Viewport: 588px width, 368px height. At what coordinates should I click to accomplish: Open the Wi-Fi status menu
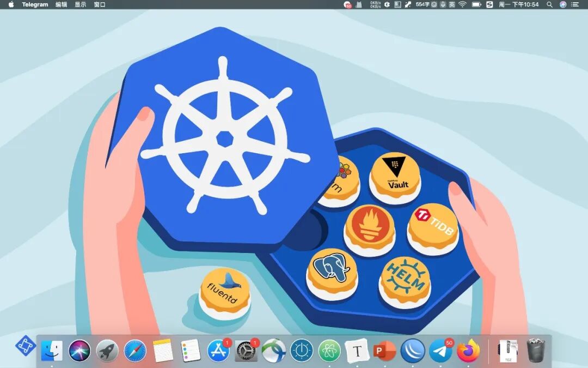click(462, 4)
